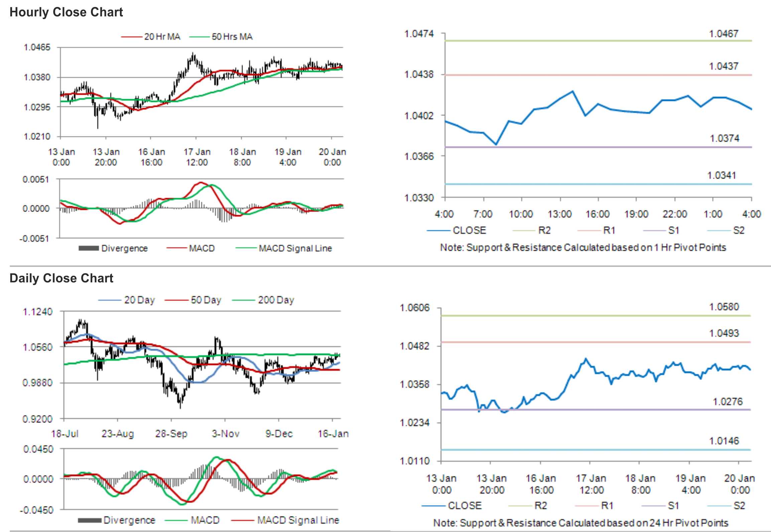Click the '3-Nov' x-axis label

point(225,434)
